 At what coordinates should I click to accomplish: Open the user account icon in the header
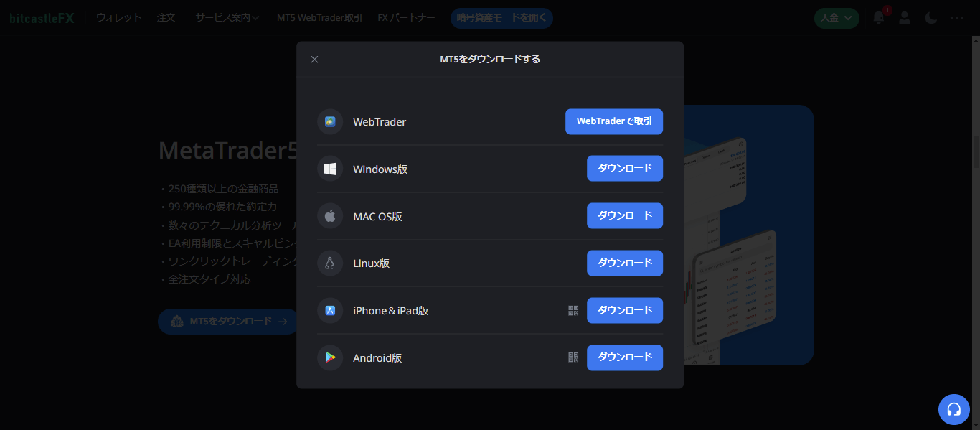pyautogui.click(x=904, y=18)
